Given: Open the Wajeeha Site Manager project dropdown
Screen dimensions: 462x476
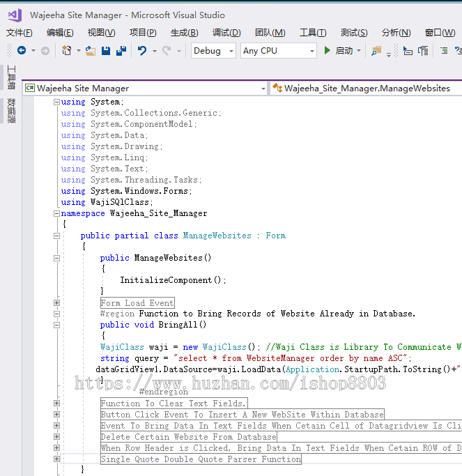Looking at the screenshot, I should 263,89.
